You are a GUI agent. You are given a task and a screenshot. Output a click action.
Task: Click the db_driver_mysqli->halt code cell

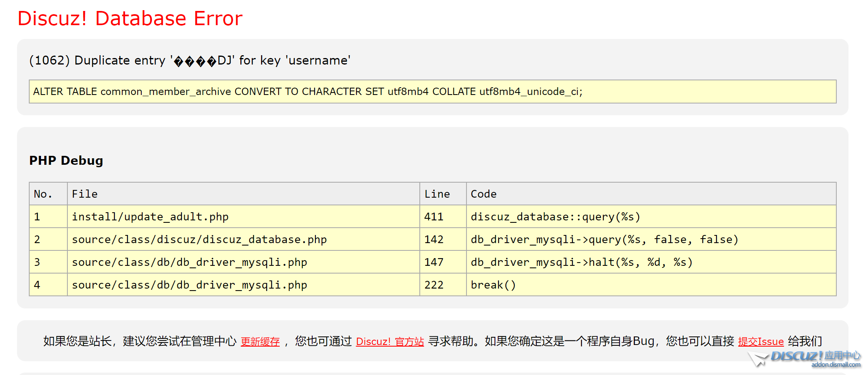coord(581,262)
